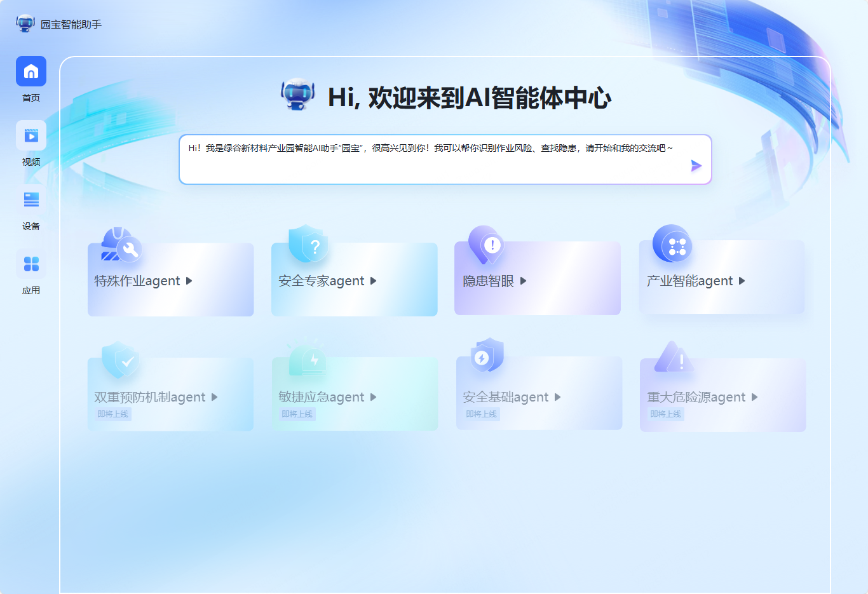This screenshot has height=594, width=868.
Task: Click 即将上线 badge under 重大危险源agent
Action: click(666, 414)
